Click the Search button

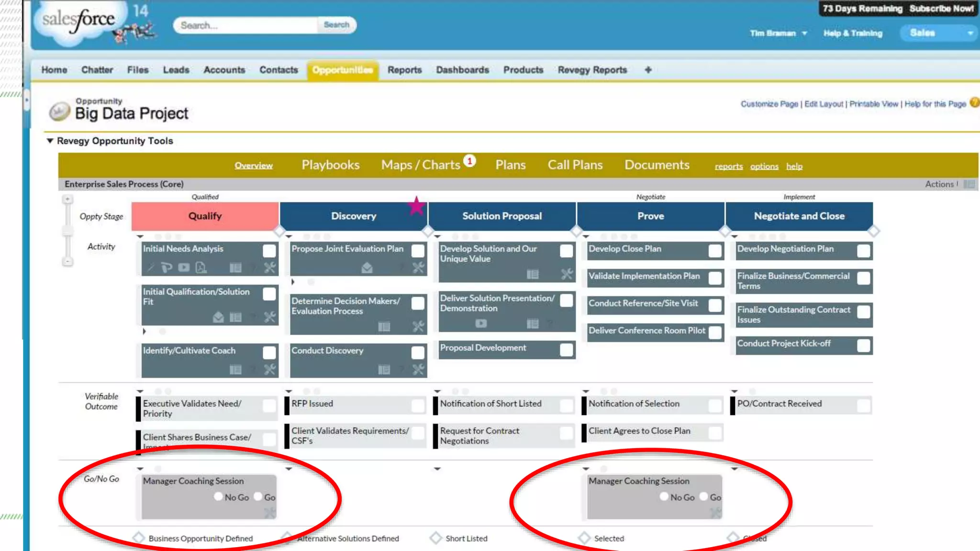[x=336, y=25]
